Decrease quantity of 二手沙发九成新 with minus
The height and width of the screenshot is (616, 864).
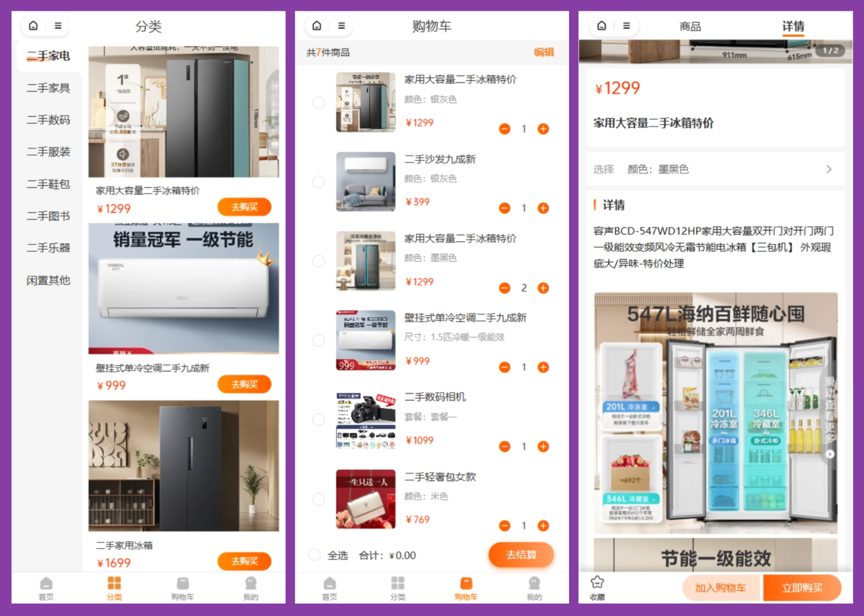coord(505,208)
